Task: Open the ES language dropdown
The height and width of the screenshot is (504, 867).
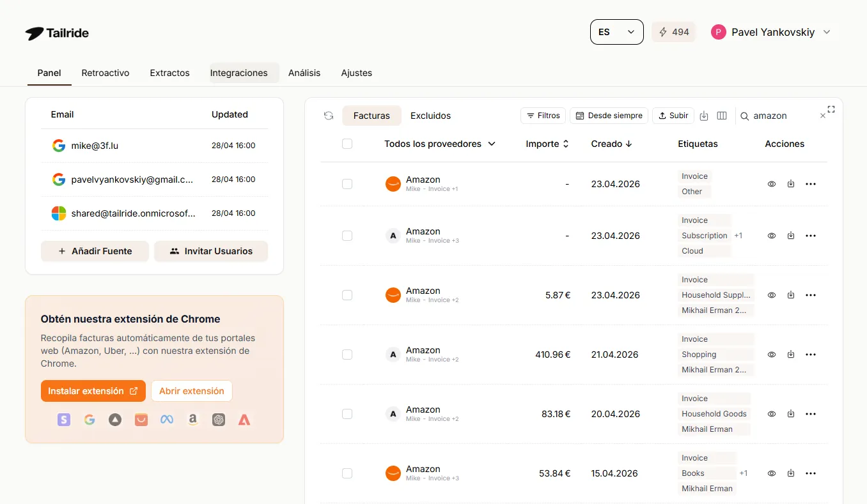Action: pyautogui.click(x=616, y=32)
